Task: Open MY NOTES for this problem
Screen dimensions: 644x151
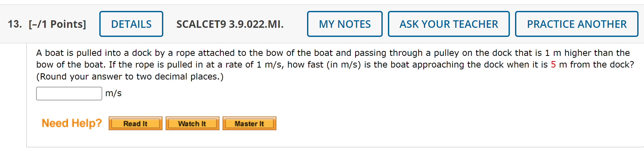Action: coord(344,24)
